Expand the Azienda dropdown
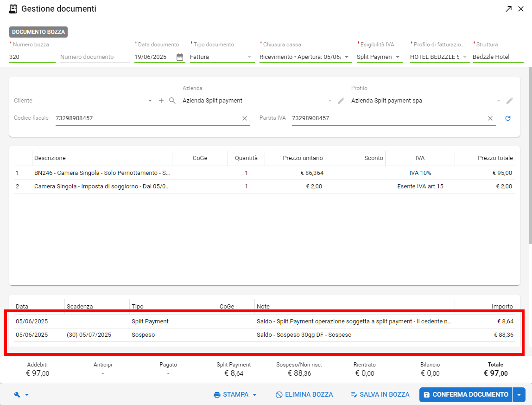 pyautogui.click(x=330, y=101)
